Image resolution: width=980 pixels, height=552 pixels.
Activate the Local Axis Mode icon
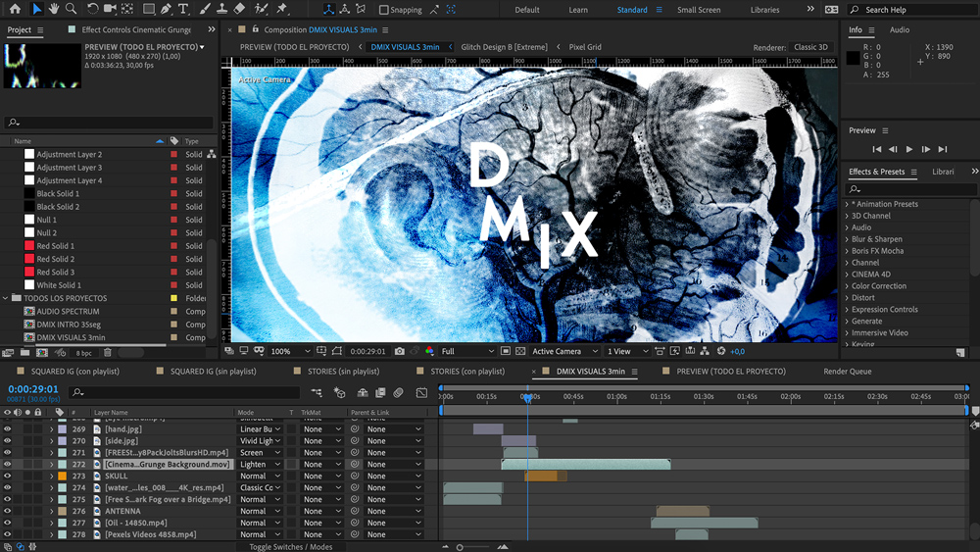click(328, 10)
